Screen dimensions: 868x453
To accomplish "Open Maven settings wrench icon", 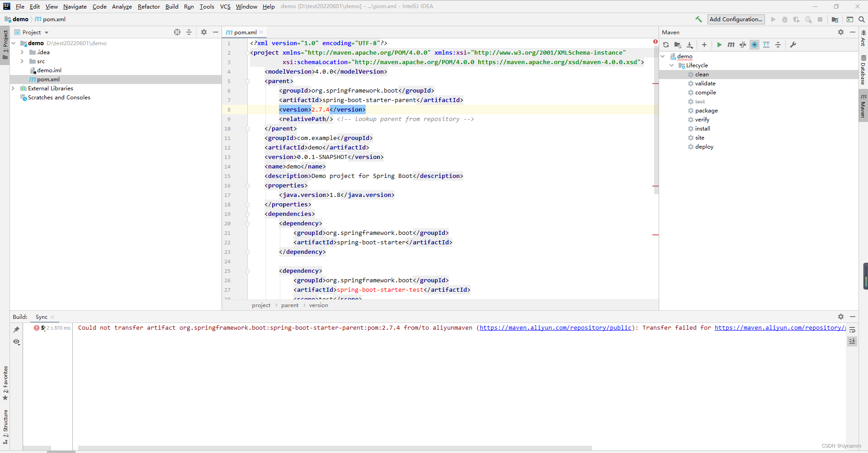I will point(793,45).
